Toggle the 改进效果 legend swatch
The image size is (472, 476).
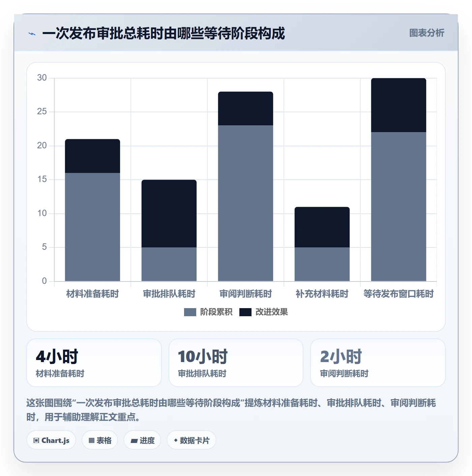tap(245, 312)
